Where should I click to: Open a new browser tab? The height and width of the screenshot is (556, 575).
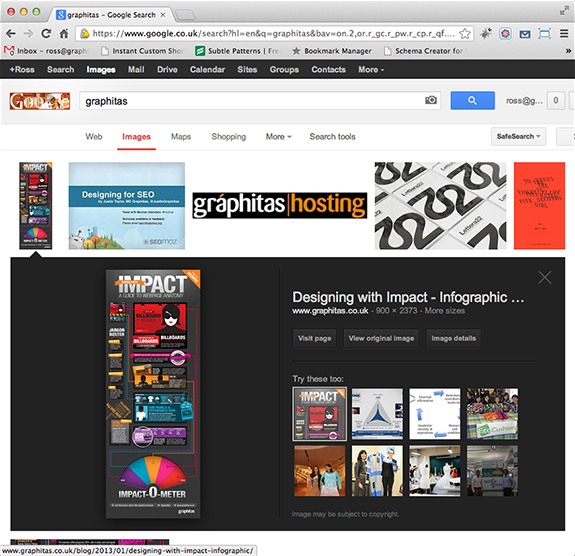point(185,15)
